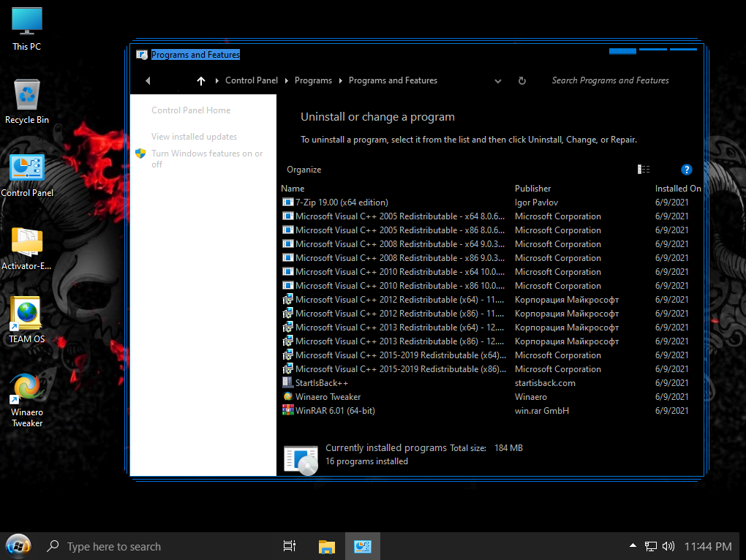Click Search Programs and Features field

pyautogui.click(x=610, y=80)
